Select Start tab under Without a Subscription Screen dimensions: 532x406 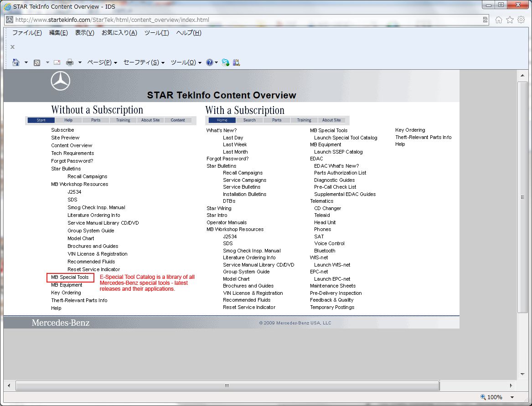point(41,120)
